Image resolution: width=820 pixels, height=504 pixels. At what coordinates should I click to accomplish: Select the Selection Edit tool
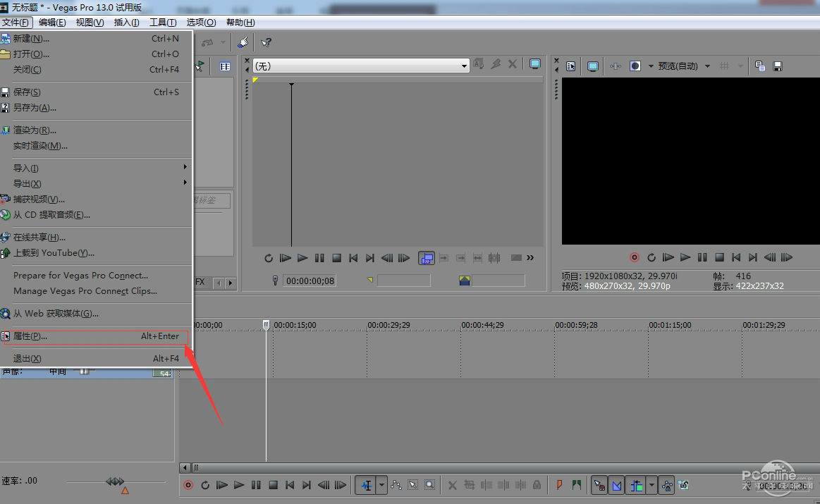(412, 485)
